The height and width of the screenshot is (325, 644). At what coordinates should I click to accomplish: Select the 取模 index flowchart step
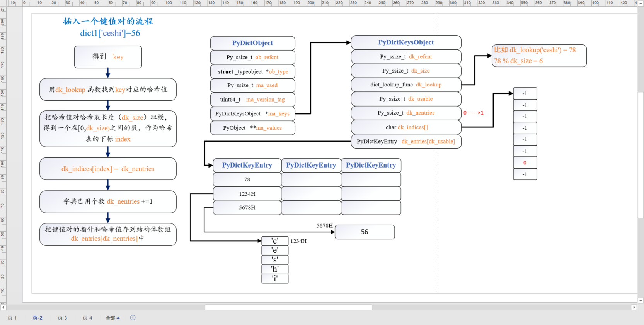pyautogui.click(x=108, y=129)
